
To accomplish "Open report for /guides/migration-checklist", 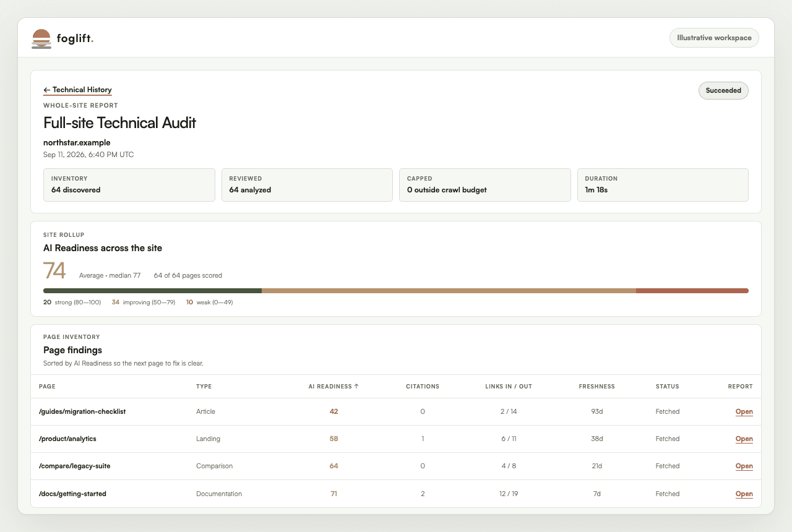I will point(744,411).
